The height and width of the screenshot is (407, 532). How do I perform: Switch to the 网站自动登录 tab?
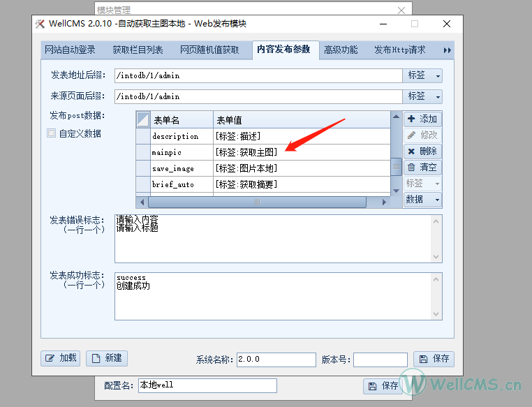pyautogui.click(x=70, y=50)
